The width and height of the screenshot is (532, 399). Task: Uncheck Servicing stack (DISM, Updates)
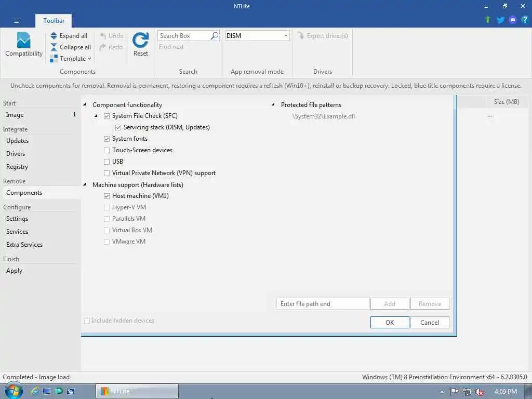pyautogui.click(x=118, y=128)
